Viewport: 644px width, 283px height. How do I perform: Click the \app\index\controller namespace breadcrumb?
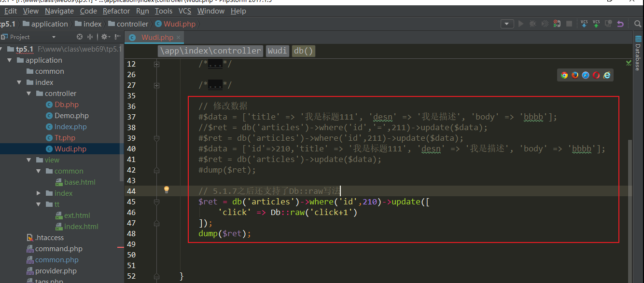click(x=210, y=51)
